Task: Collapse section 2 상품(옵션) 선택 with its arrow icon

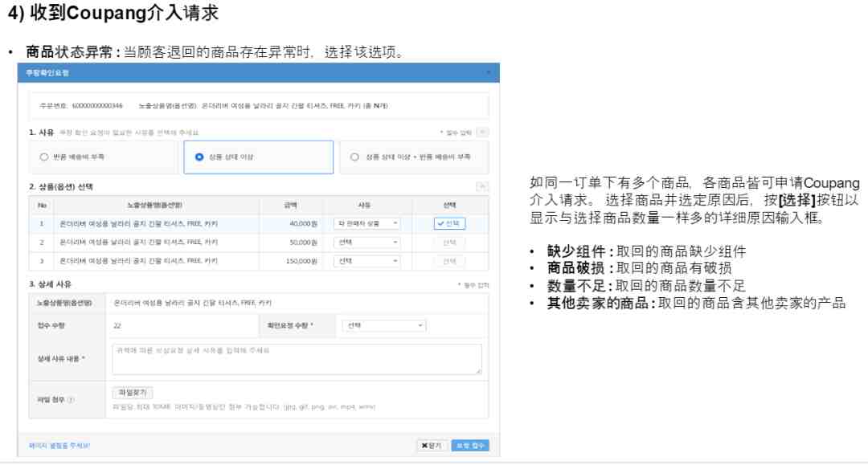Action: click(483, 186)
